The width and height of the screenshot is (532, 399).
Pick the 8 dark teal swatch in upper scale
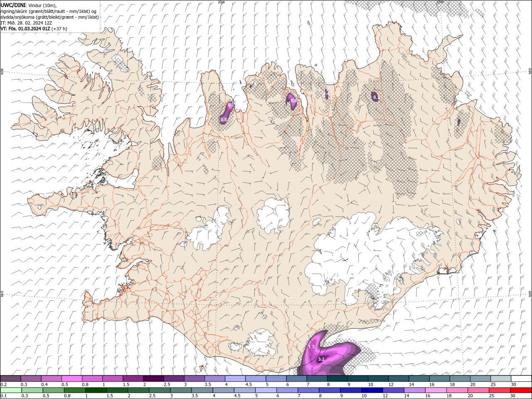[337, 379]
